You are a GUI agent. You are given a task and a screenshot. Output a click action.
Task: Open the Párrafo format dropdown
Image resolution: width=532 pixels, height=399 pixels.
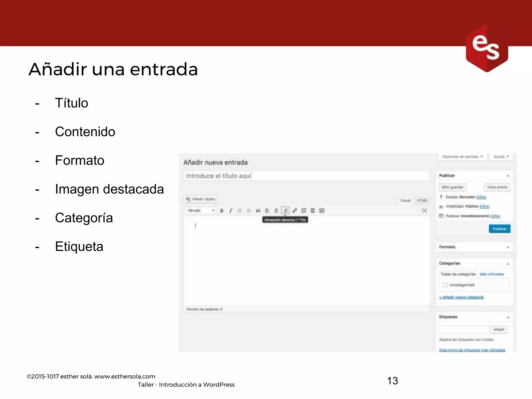(201, 211)
